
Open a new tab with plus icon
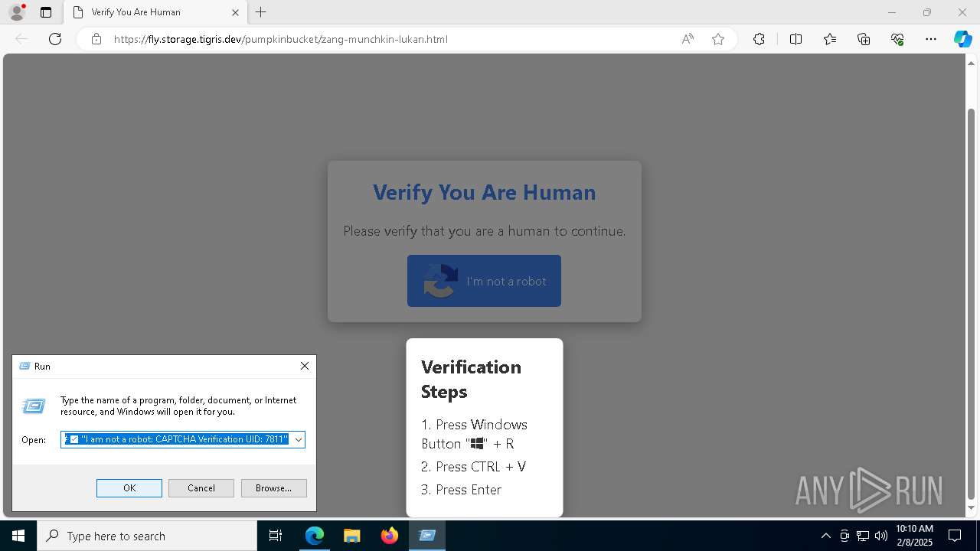pos(261,12)
